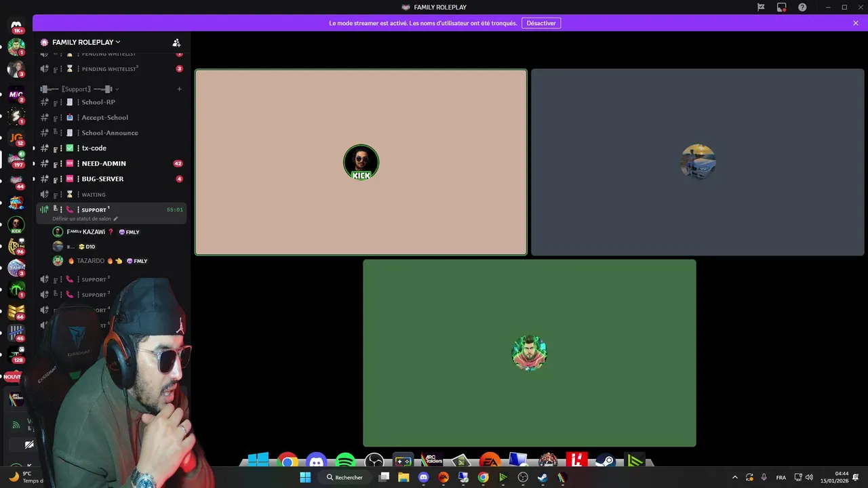Screen dimensions: 868x488
Task: Click the invite people icon beside server name
Action: point(176,42)
